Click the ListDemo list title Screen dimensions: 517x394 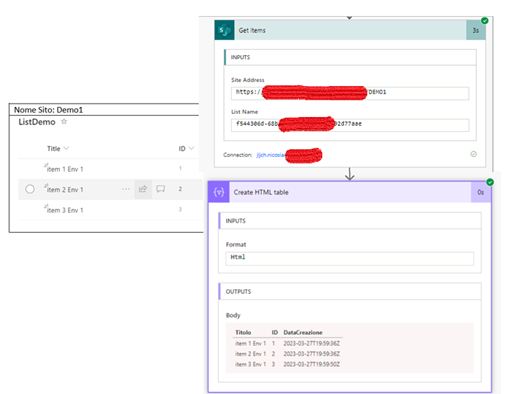pos(37,122)
